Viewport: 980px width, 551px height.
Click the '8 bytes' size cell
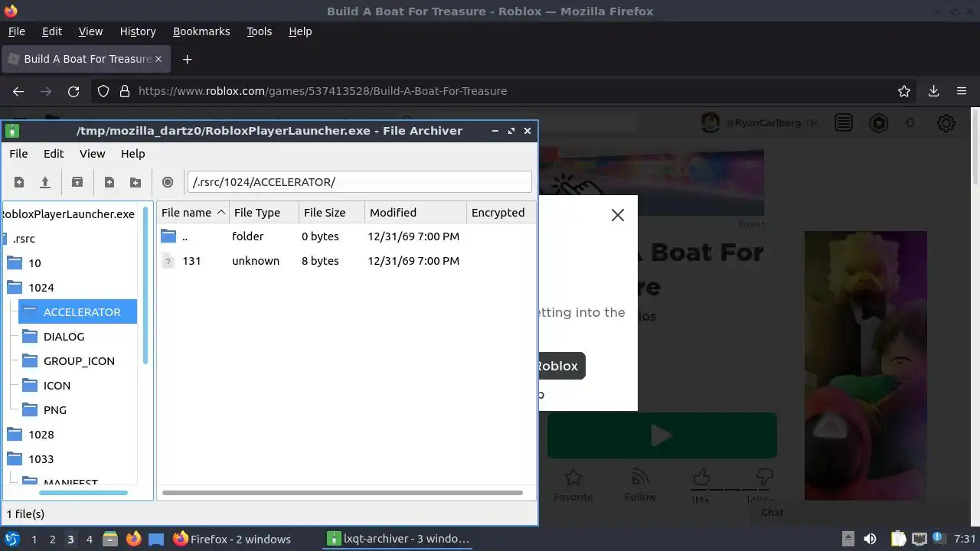[320, 261]
